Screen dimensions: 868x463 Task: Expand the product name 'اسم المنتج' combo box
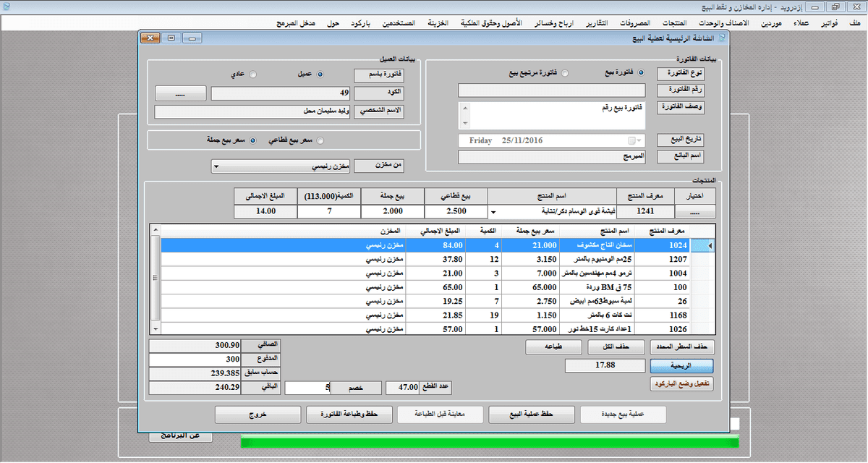point(494,212)
